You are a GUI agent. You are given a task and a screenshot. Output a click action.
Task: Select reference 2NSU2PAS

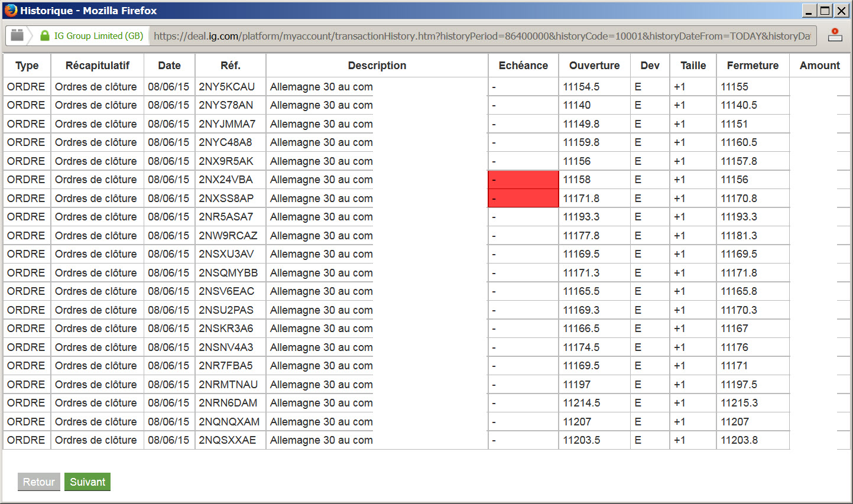226,310
